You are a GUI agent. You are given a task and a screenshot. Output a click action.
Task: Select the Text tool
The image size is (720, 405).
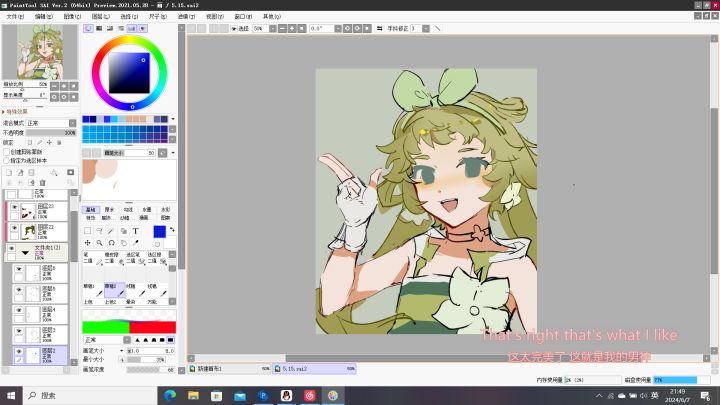135,231
